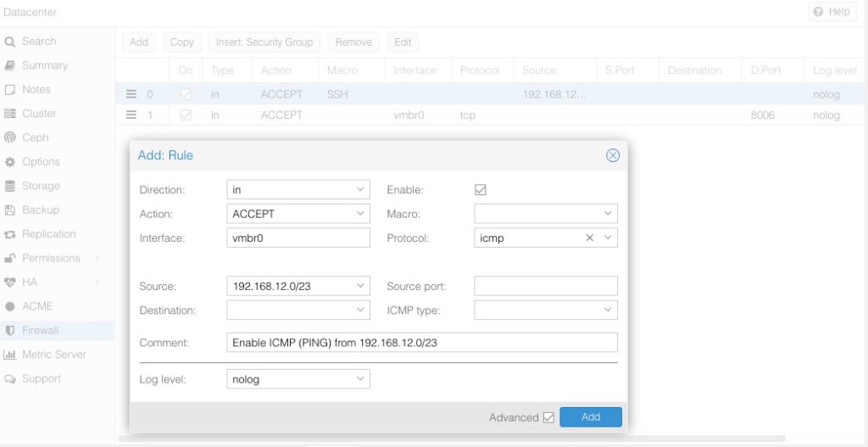Viewport: 868px width, 447px height.
Task: Uncheck the Advanced checkbox
Action: tap(548, 417)
